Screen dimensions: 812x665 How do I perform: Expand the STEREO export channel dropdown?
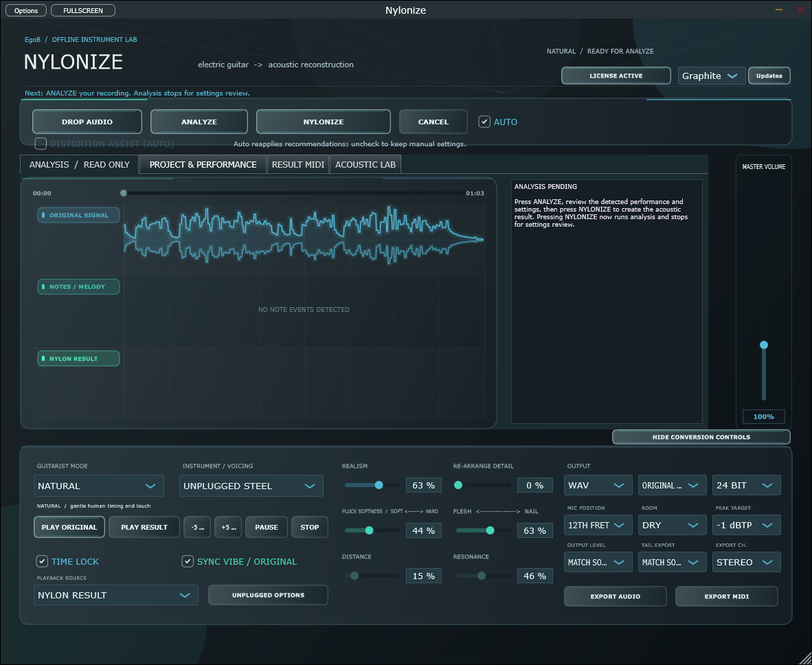tap(746, 562)
